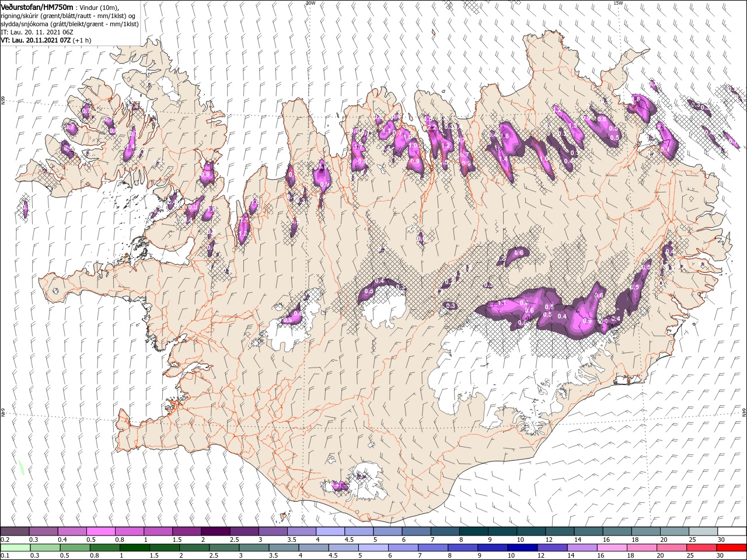Pick the snow legend swatch between 1 and 1.5

[158, 531]
